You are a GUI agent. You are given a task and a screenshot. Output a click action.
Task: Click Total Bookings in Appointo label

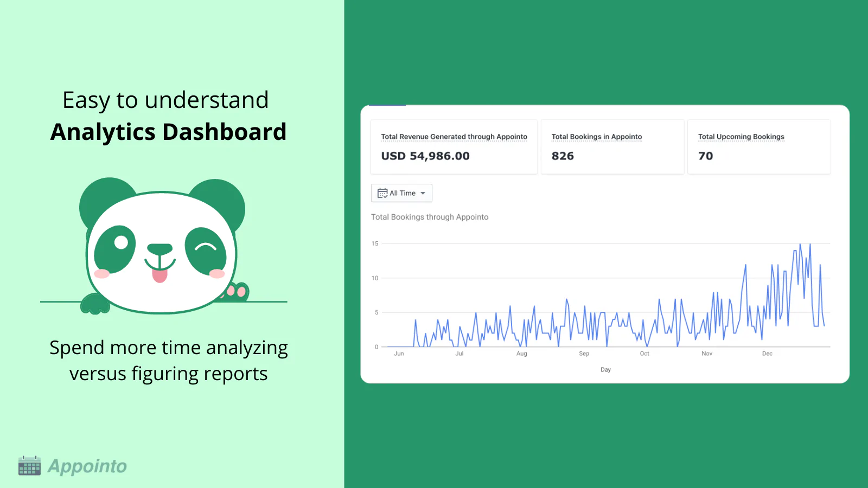tap(596, 137)
